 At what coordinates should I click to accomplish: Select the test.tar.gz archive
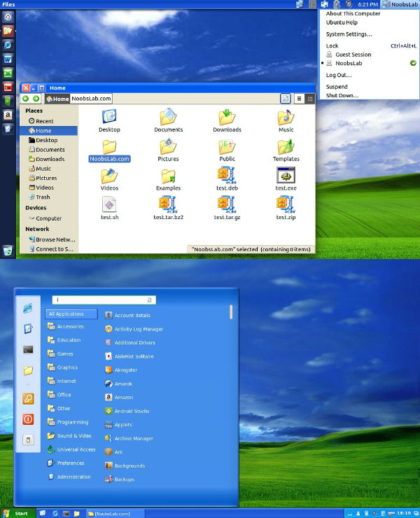click(227, 204)
